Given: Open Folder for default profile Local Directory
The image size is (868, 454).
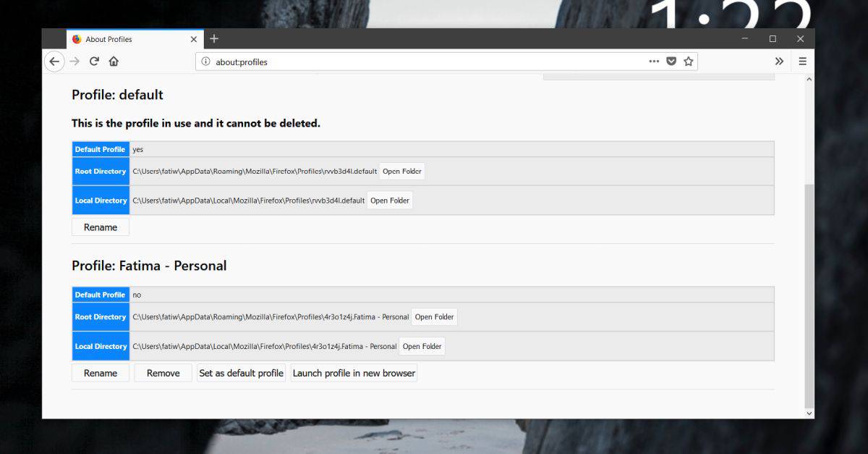Looking at the screenshot, I should coord(390,201).
